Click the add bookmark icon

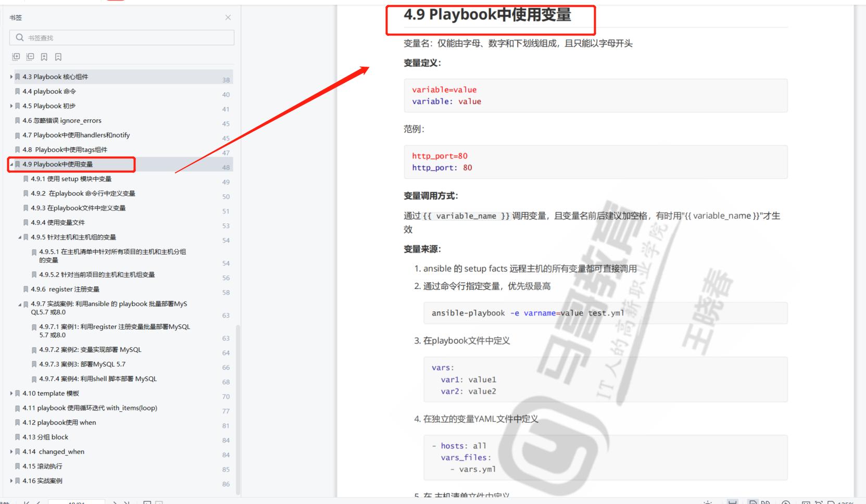[x=44, y=57]
